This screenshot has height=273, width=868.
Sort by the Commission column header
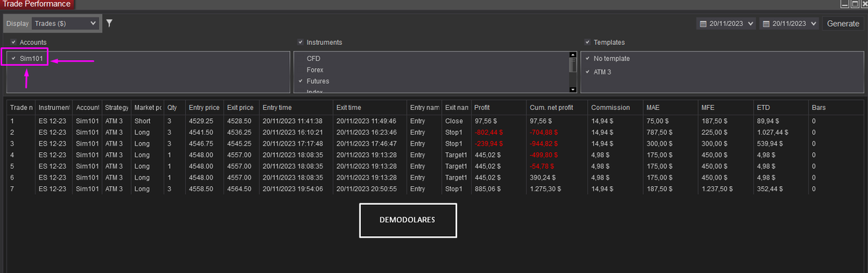pyautogui.click(x=616, y=107)
